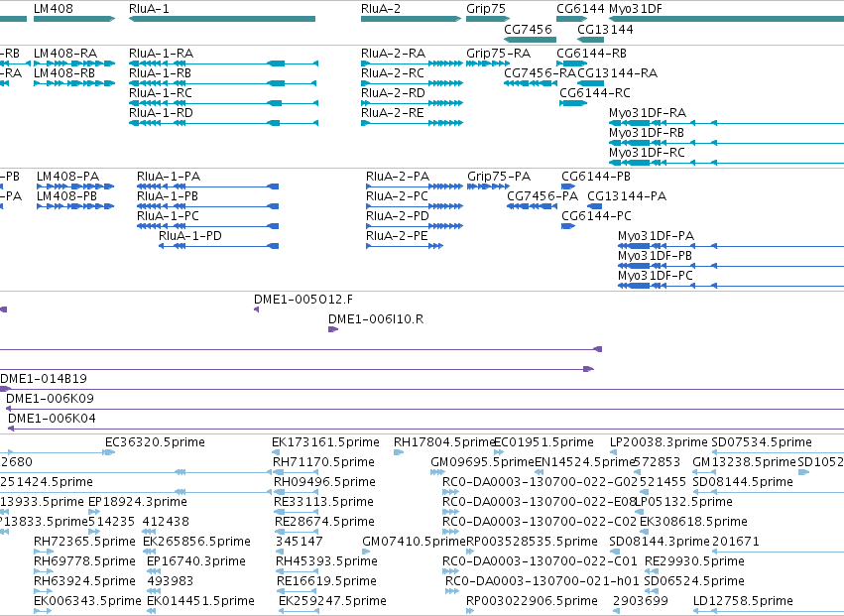Click the Grip75 gene label
This screenshot has width=844, height=616.
point(486,9)
